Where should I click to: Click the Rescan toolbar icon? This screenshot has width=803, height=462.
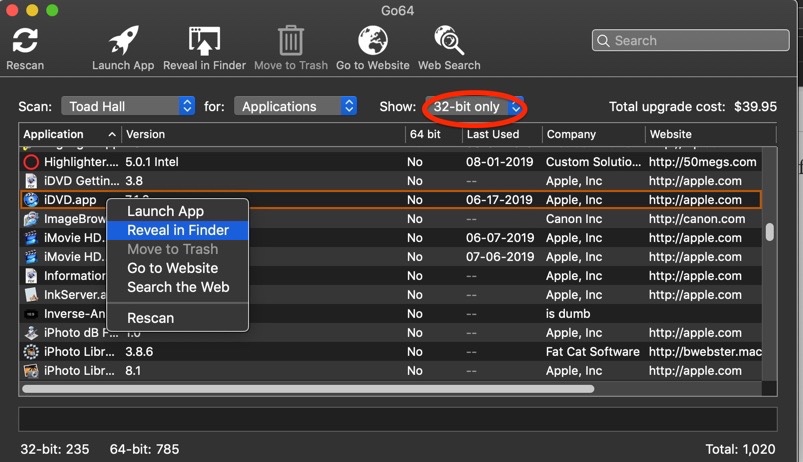click(x=25, y=40)
